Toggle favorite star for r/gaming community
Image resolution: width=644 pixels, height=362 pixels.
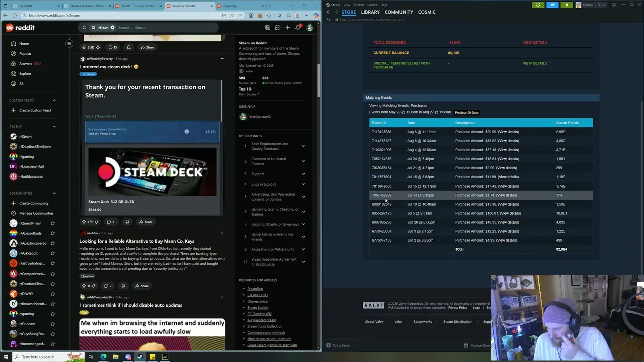[53, 314]
